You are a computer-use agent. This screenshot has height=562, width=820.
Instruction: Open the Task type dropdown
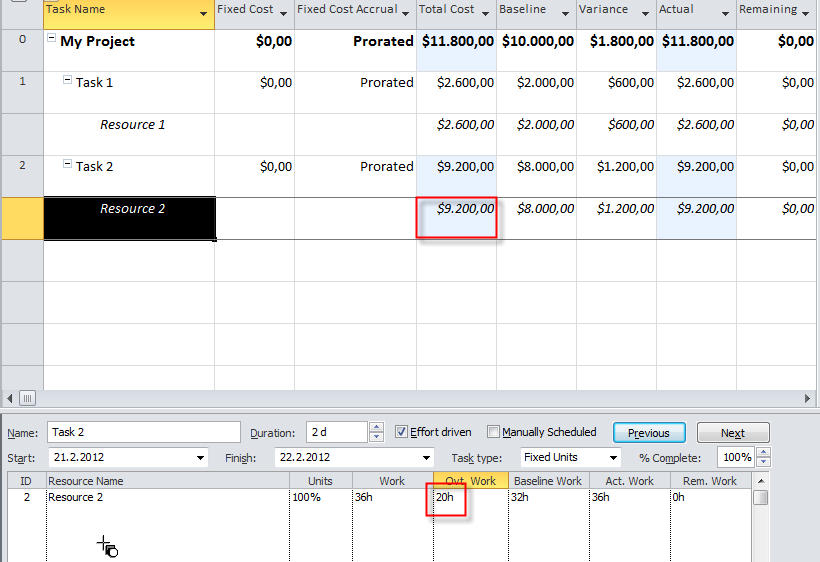(x=612, y=458)
